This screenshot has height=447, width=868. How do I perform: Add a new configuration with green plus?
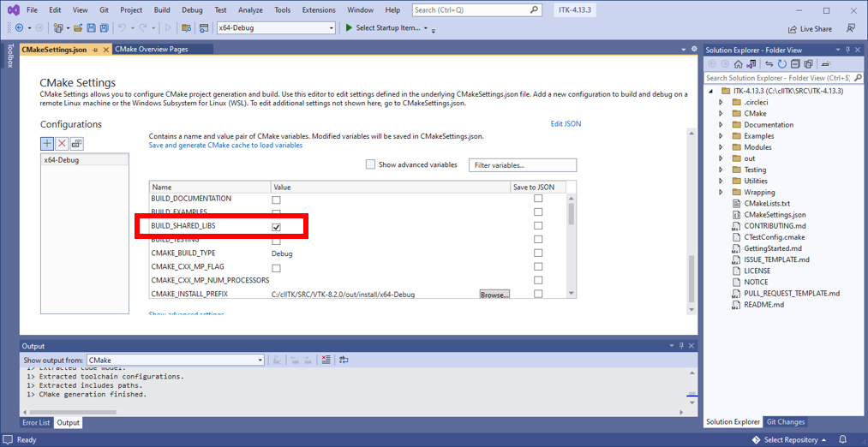click(47, 143)
